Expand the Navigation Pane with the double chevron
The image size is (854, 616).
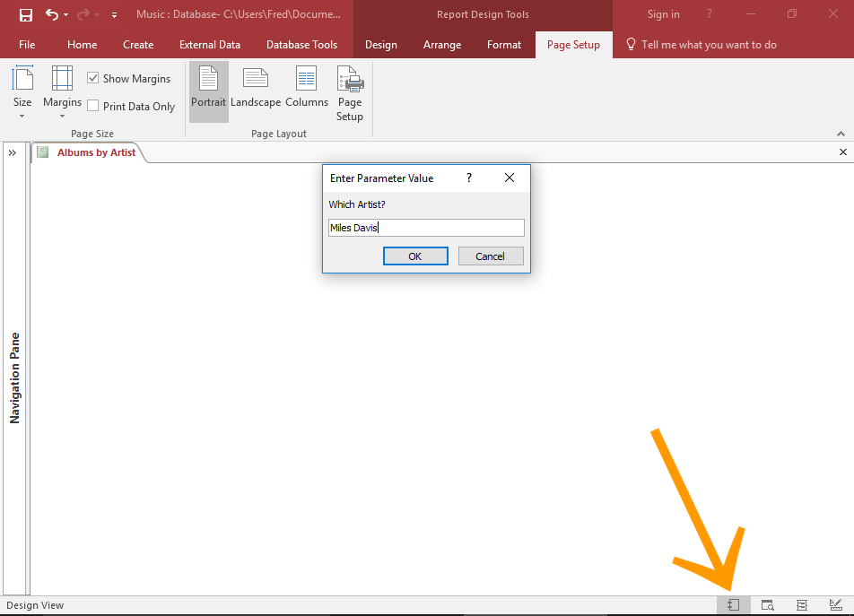point(13,153)
